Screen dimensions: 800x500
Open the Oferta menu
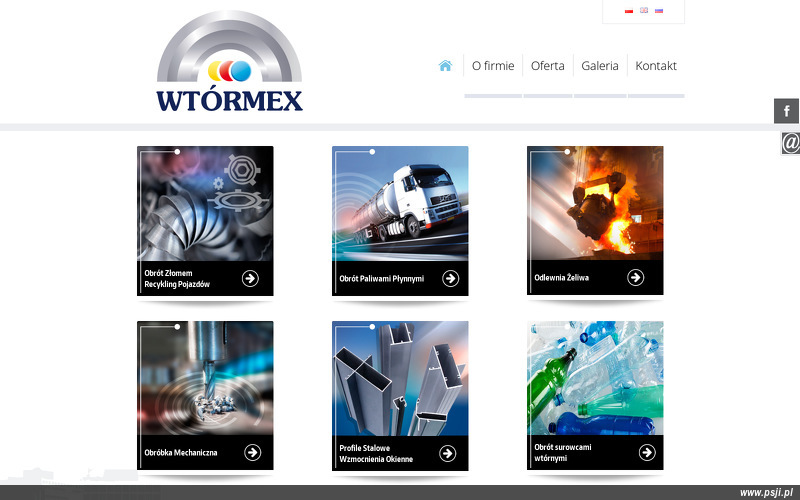pyautogui.click(x=547, y=66)
